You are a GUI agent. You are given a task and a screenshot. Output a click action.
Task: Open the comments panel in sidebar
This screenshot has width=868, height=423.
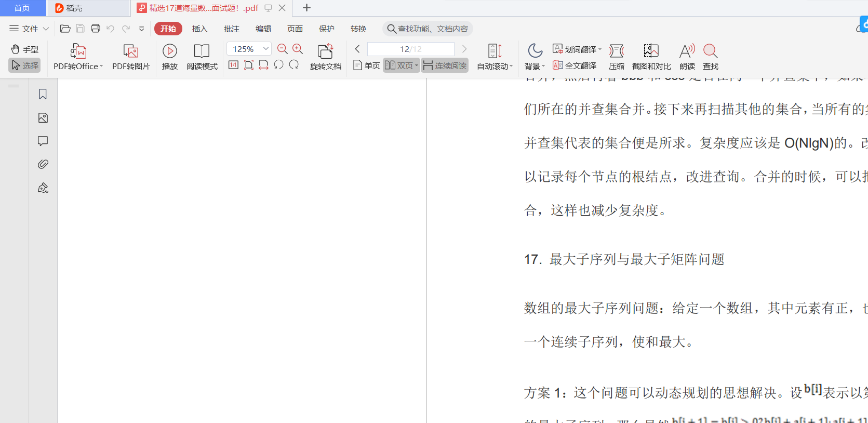pos(43,141)
